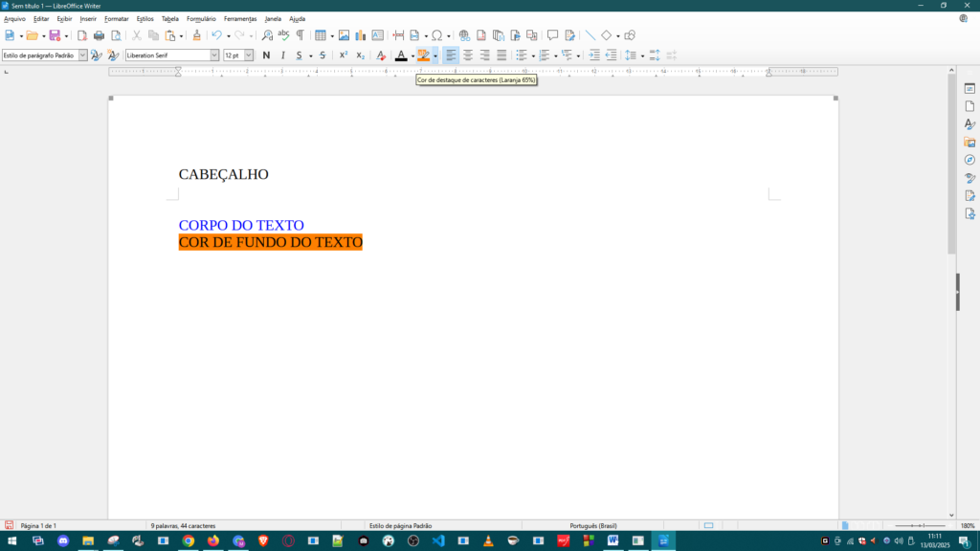Toggle Italic formatting

282,55
